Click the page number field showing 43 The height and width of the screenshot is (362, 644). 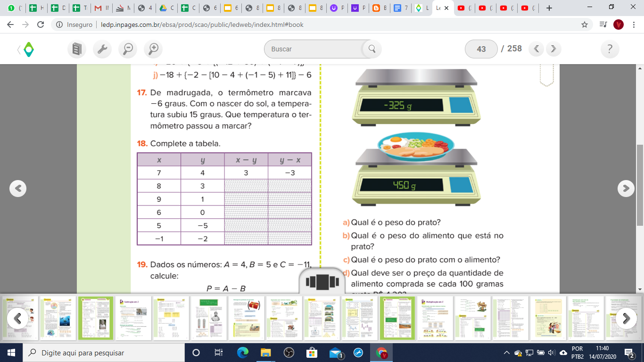[x=481, y=49]
